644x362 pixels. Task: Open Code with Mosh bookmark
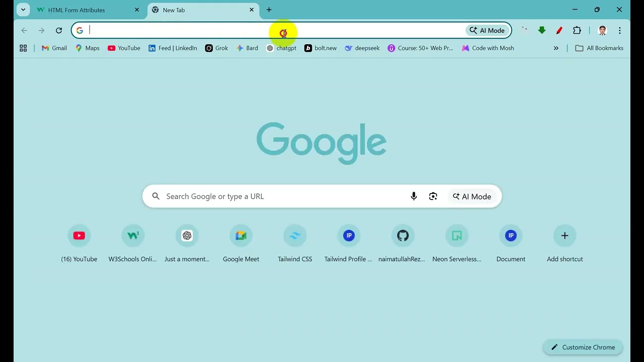point(488,48)
